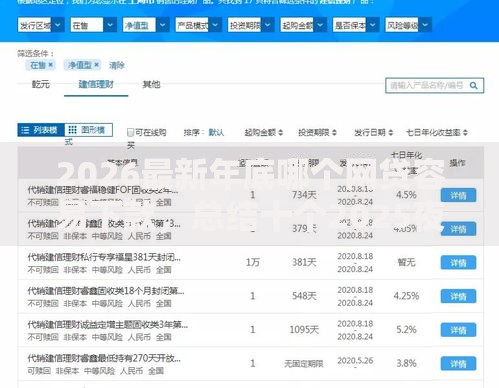Open the 其他 tab
Image resolution: width=499 pixels, height=388 pixels.
pos(151,84)
